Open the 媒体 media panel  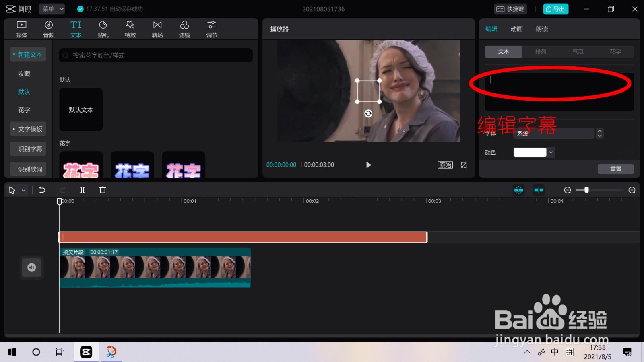(x=21, y=29)
